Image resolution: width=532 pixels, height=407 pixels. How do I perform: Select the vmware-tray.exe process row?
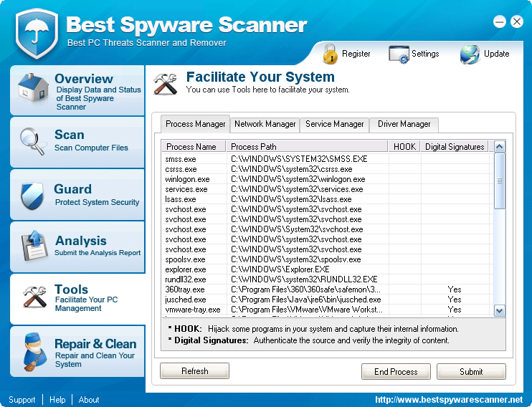[x=327, y=310]
